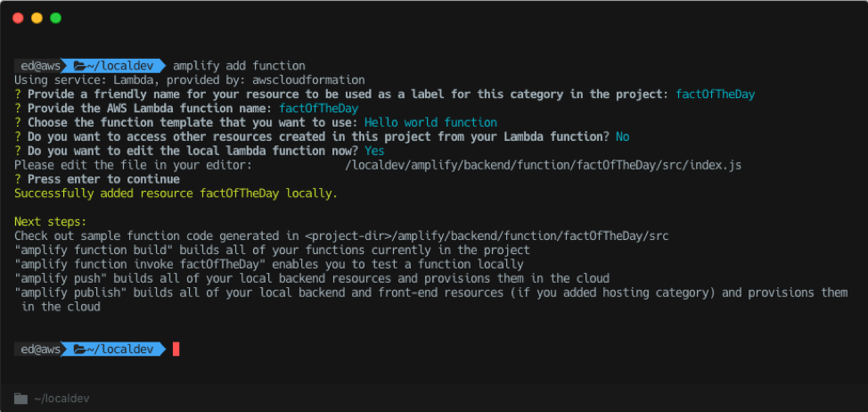The width and height of the screenshot is (868, 412).
Task: Click the red cursor block at the prompt
Action: pos(176,350)
